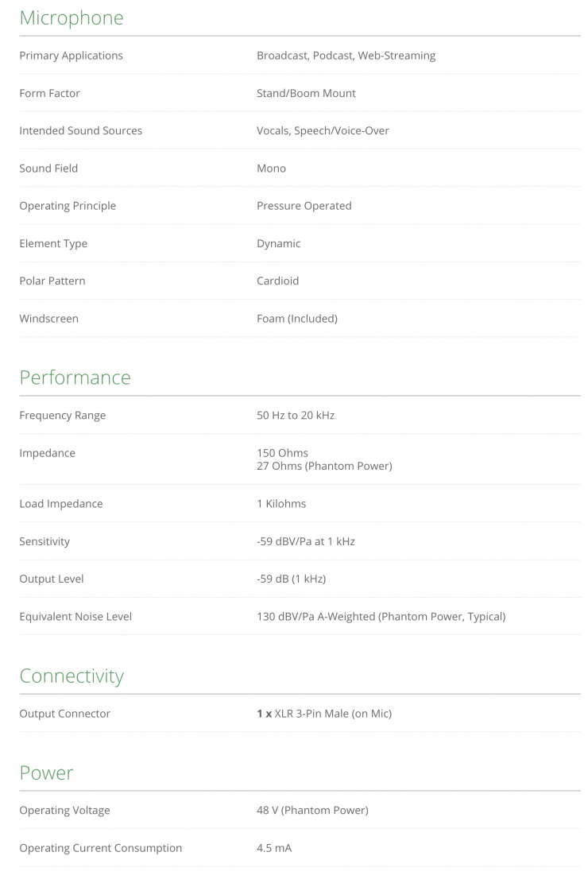Select the Load Impedance label
The height and width of the screenshot is (887, 588).
pos(60,504)
